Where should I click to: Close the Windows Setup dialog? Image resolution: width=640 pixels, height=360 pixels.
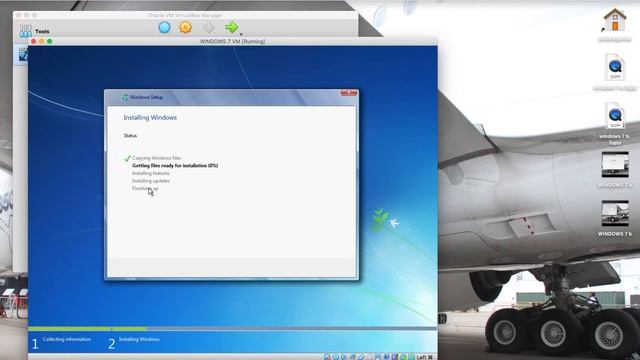349,93
